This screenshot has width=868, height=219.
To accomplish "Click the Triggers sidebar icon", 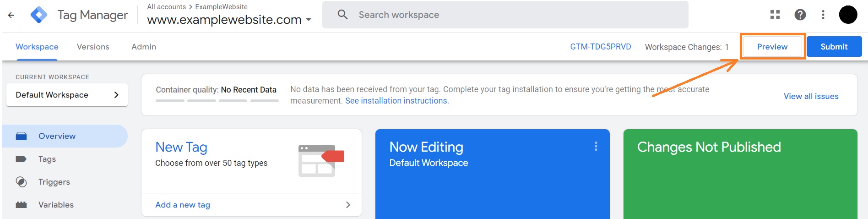I will tap(21, 182).
